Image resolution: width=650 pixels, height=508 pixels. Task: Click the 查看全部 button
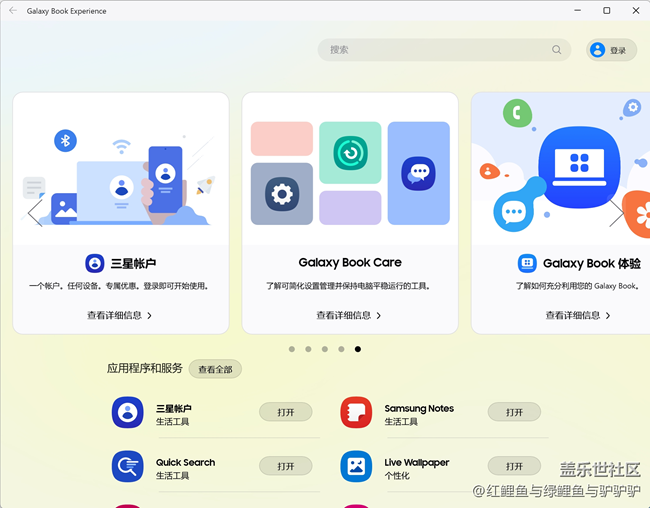coord(215,369)
